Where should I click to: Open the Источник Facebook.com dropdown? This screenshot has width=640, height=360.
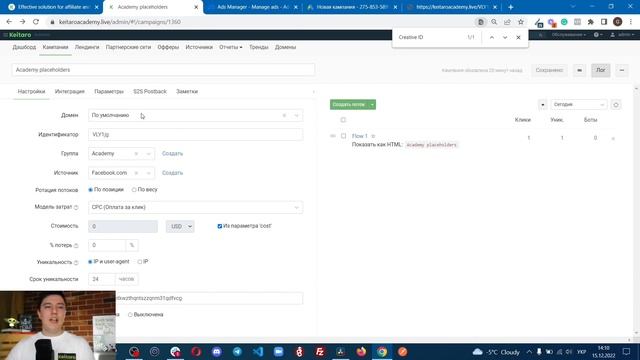pyautogui.click(x=121, y=173)
